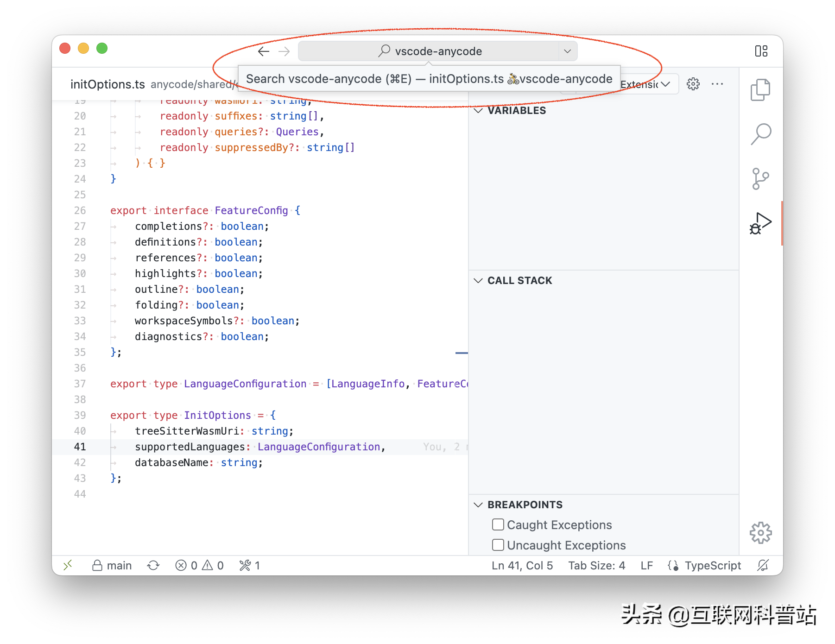The width and height of the screenshot is (835, 644).
Task: Open the Source Control view
Action: (760, 179)
